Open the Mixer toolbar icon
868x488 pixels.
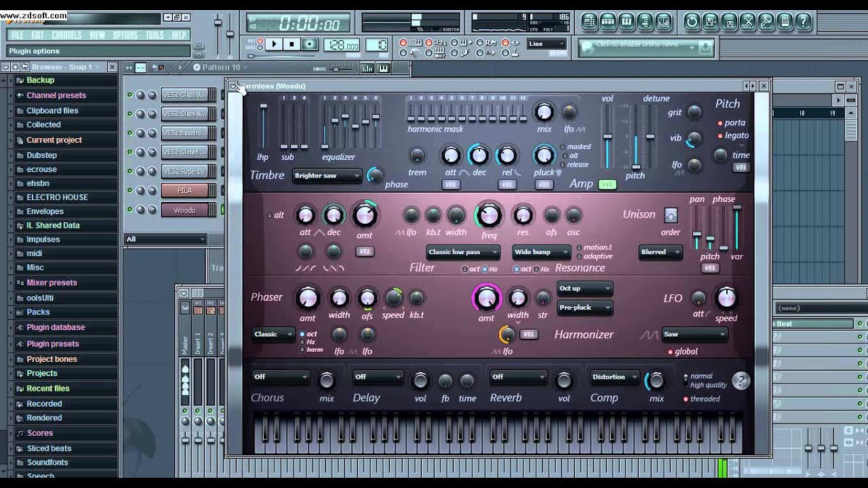coord(665,22)
